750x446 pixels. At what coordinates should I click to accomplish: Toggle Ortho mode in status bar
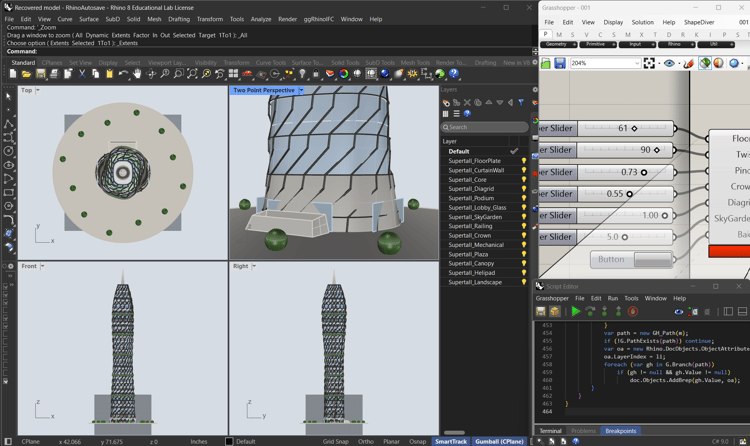(x=366, y=441)
